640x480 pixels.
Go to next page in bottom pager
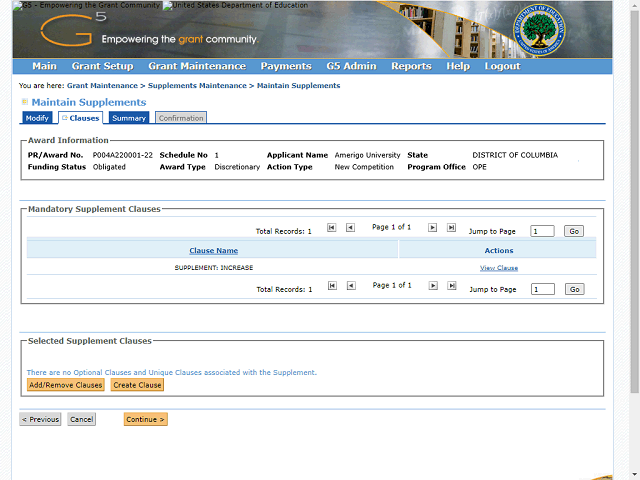[x=433, y=286]
